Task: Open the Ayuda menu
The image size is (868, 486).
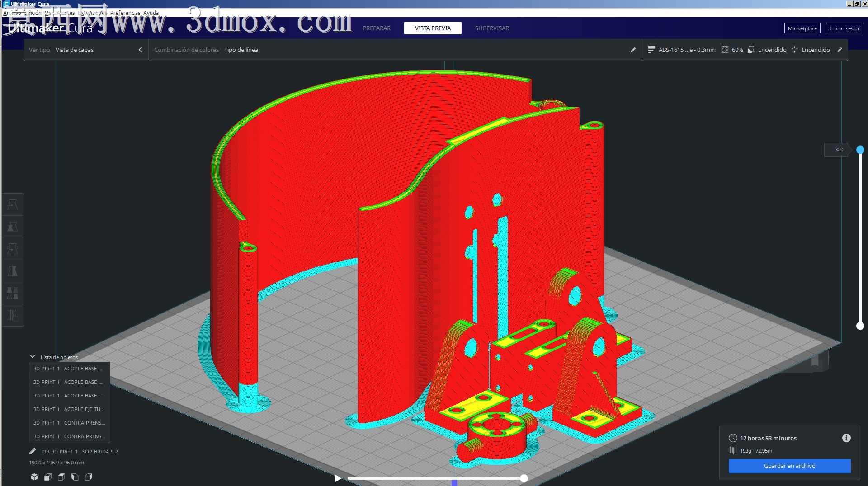Action: (151, 13)
